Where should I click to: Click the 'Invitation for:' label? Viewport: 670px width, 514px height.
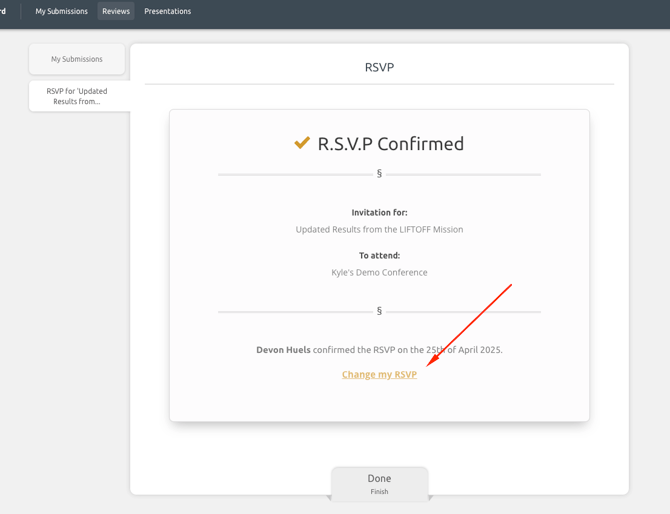pos(379,213)
